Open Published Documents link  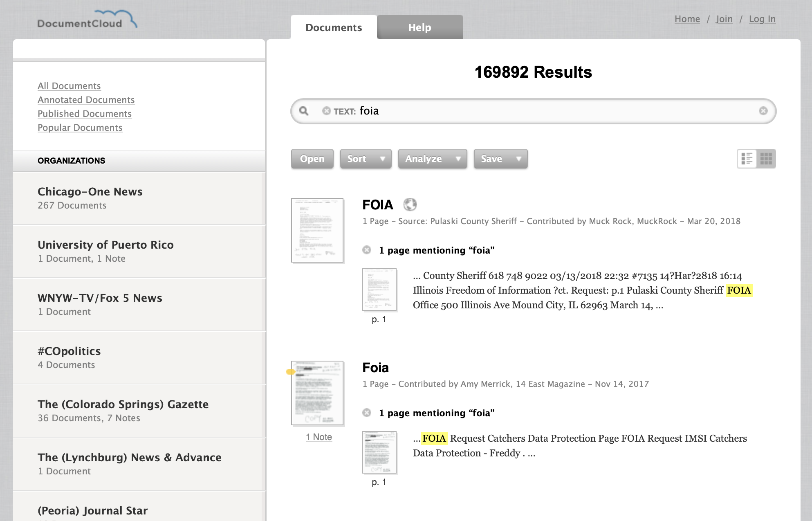point(85,114)
